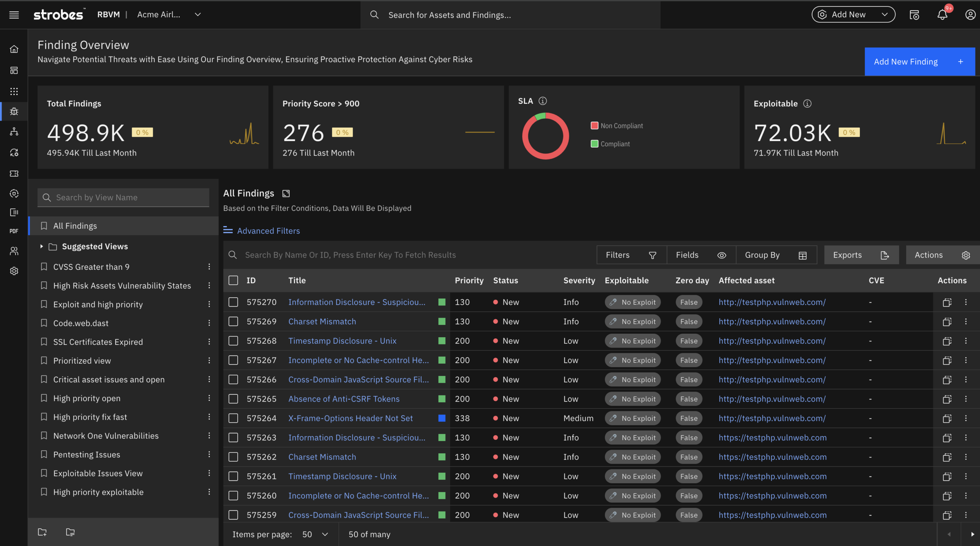Open the items per page dropdown
This screenshot has width=980, height=546.
coord(315,534)
